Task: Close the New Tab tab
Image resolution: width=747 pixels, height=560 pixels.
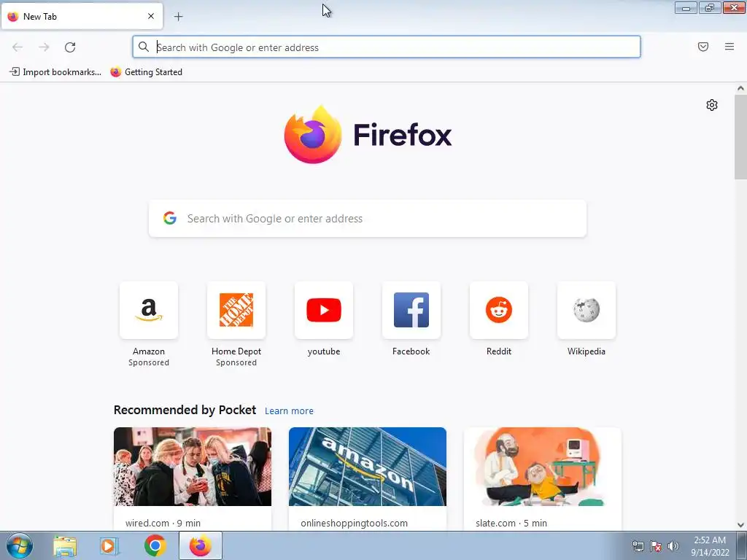Action: pyautogui.click(x=151, y=16)
